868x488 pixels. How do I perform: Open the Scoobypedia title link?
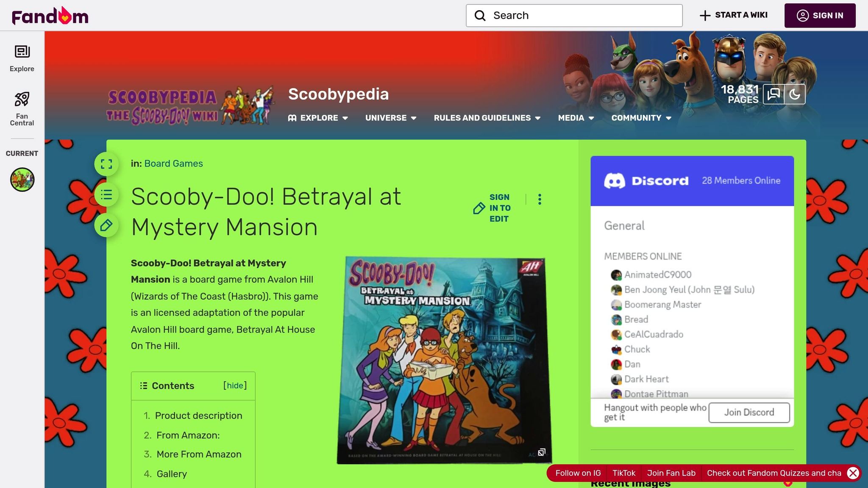[x=338, y=94]
